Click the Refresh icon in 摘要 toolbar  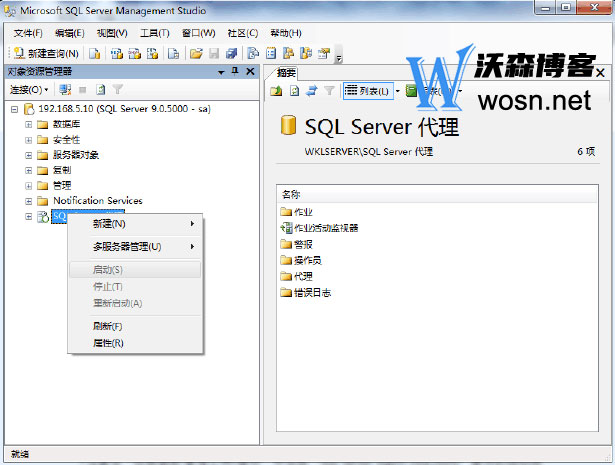point(294,91)
